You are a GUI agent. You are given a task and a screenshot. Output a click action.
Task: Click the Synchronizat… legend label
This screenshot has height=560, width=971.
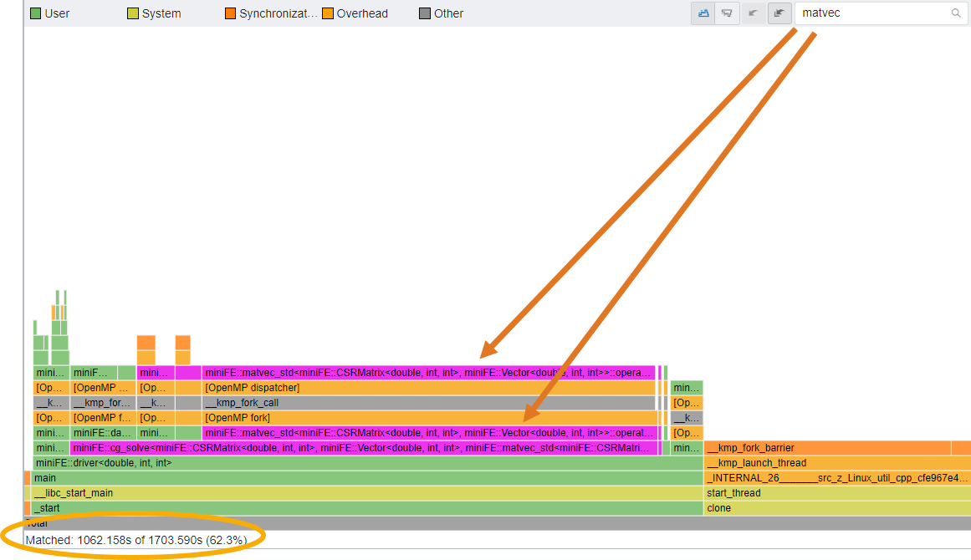click(x=278, y=13)
